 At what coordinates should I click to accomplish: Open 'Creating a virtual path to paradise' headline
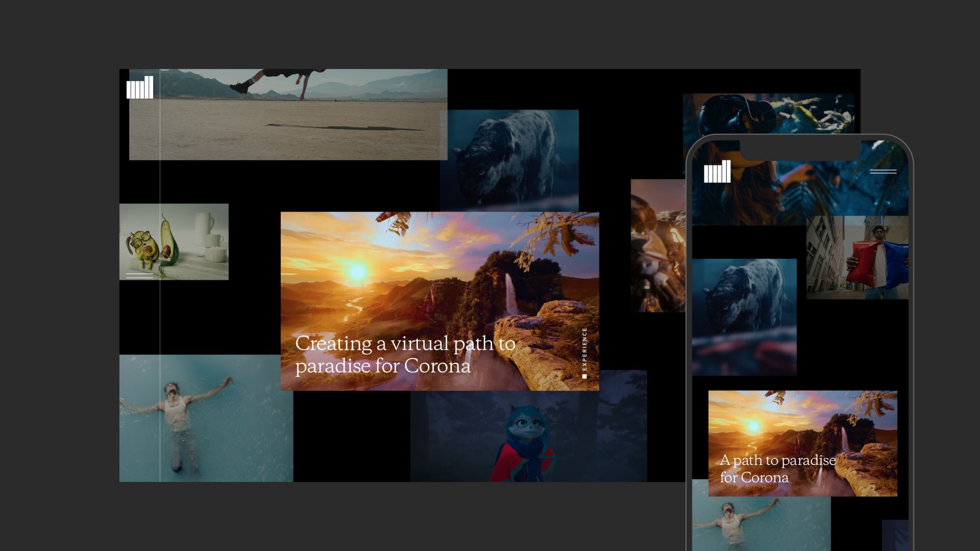point(405,354)
